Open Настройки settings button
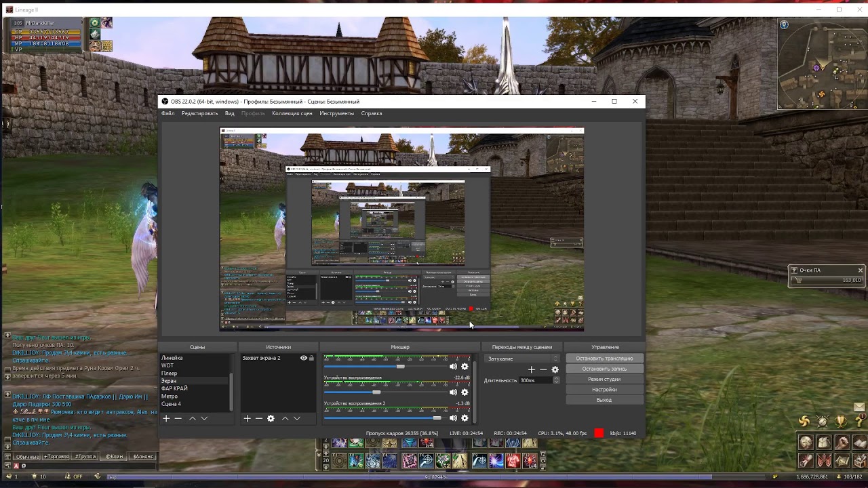 point(604,390)
